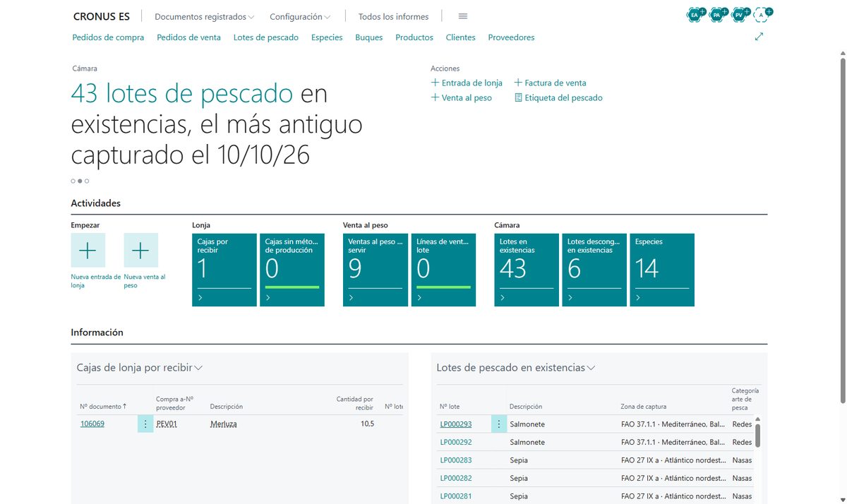Open Proveedores navigation link
The image size is (847, 504).
(511, 37)
